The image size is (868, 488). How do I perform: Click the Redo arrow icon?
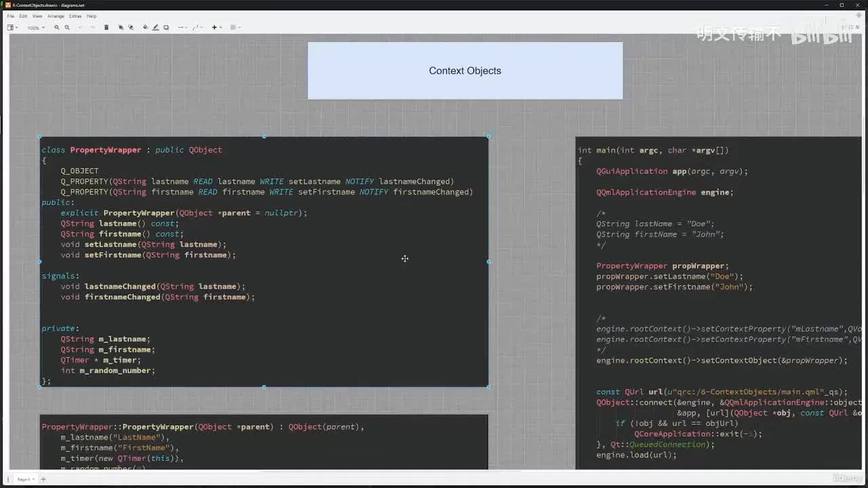(92, 28)
